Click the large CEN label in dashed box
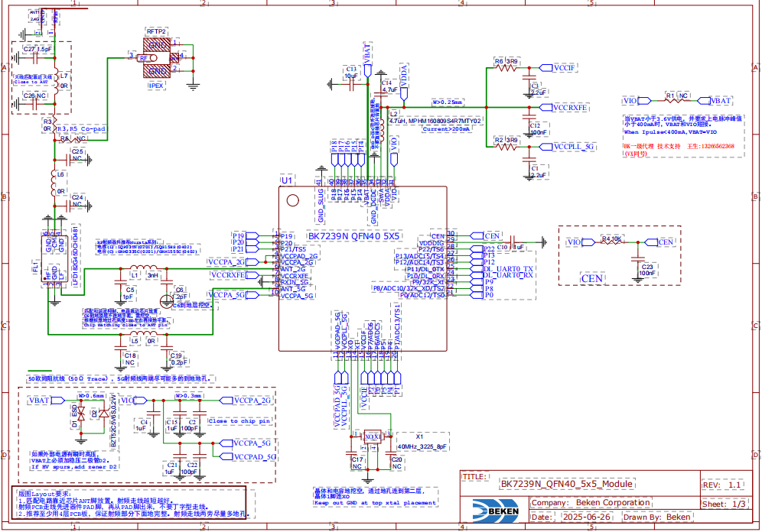The height and width of the screenshot is (532, 762). click(592, 279)
